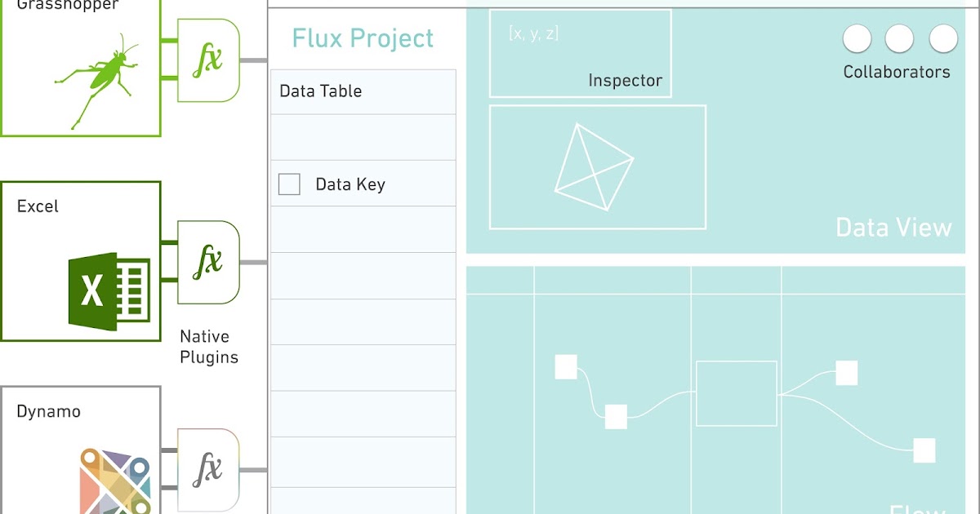Screen dimensions: 980x514
Task: Select the empty row below Data Key
Action: [x=363, y=229]
